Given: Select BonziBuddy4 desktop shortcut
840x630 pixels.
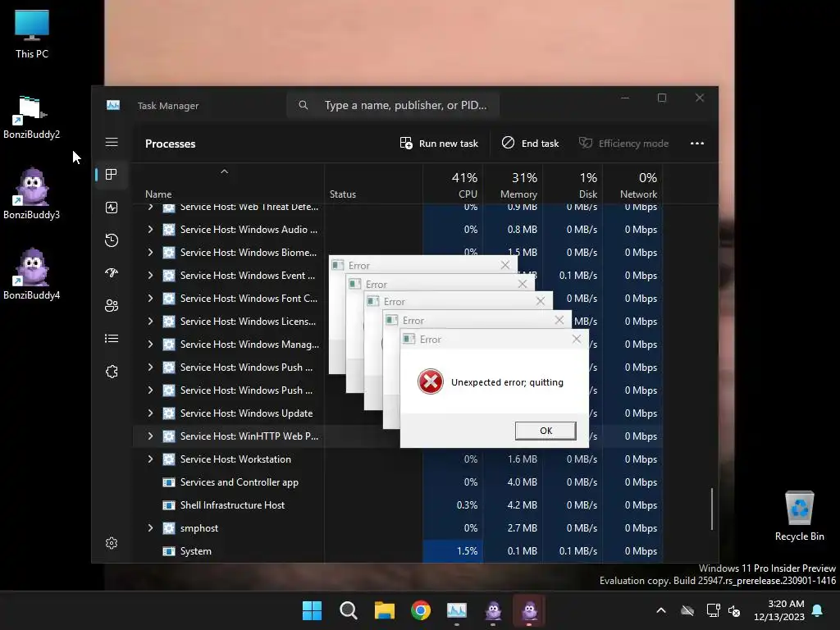Looking at the screenshot, I should (x=32, y=274).
